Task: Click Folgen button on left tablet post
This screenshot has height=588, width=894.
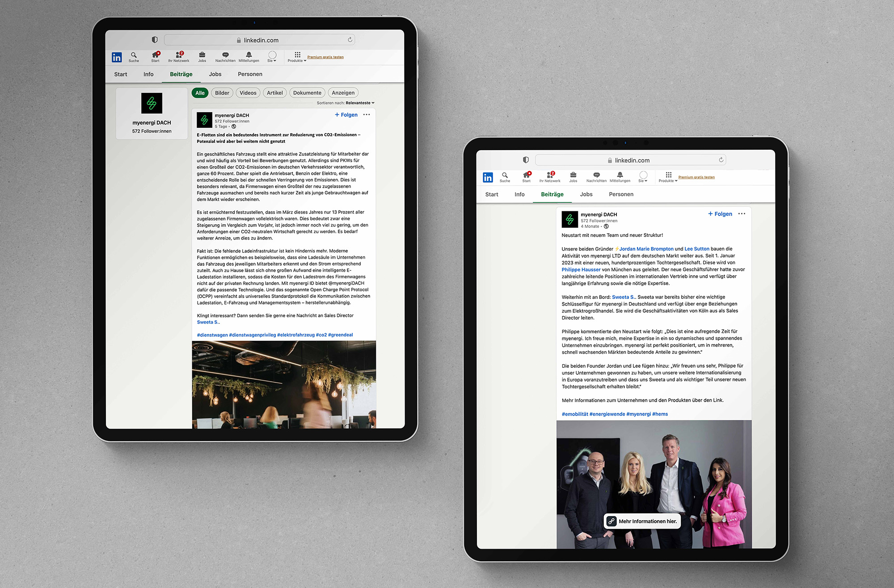Action: tap(346, 115)
